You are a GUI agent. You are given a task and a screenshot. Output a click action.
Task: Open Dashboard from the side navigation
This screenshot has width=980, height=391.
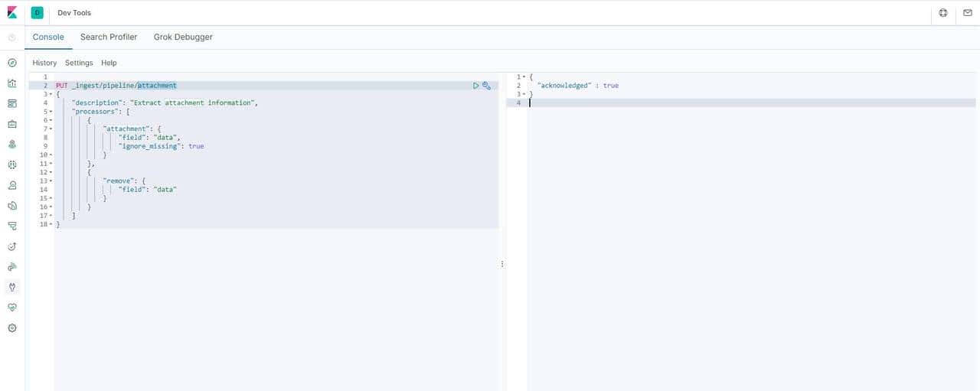(12, 103)
